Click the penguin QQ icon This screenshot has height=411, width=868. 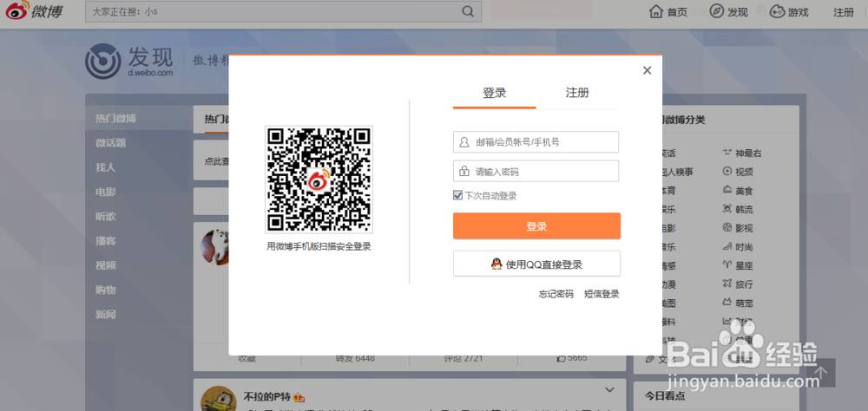coord(496,264)
